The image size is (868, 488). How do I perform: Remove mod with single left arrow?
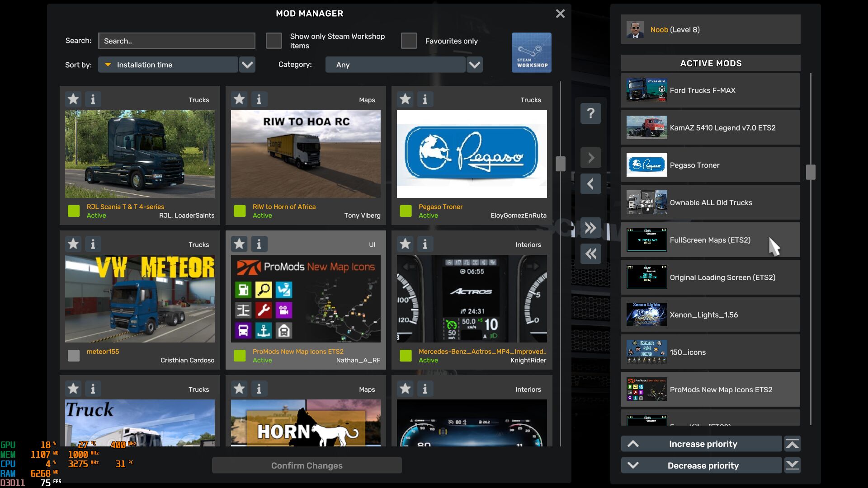pyautogui.click(x=590, y=184)
